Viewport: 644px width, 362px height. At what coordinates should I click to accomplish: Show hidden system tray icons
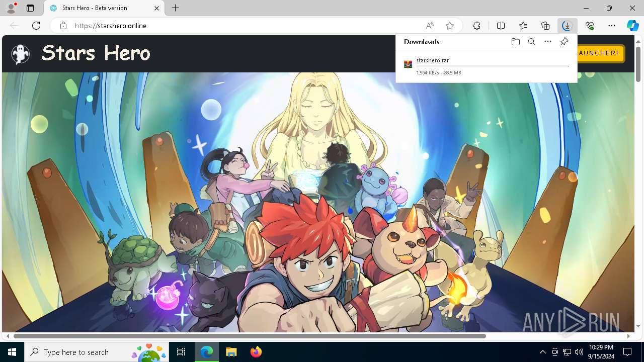(542, 352)
